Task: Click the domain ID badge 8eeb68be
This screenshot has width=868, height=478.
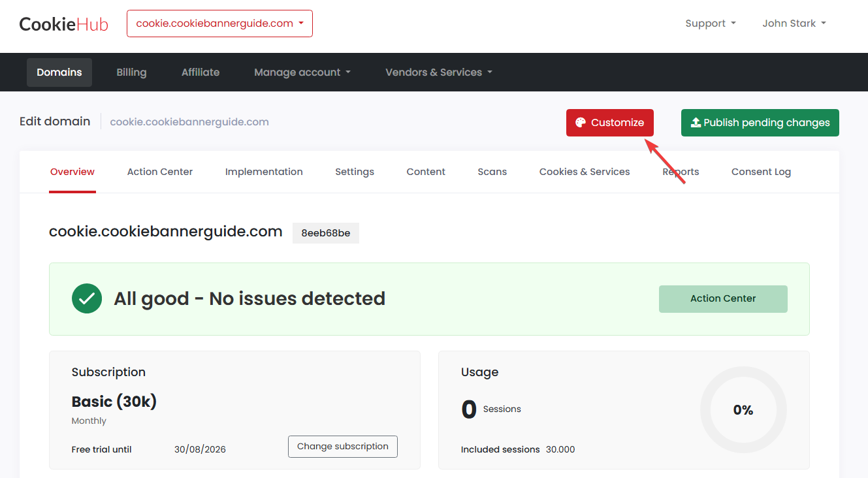Action: [326, 233]
